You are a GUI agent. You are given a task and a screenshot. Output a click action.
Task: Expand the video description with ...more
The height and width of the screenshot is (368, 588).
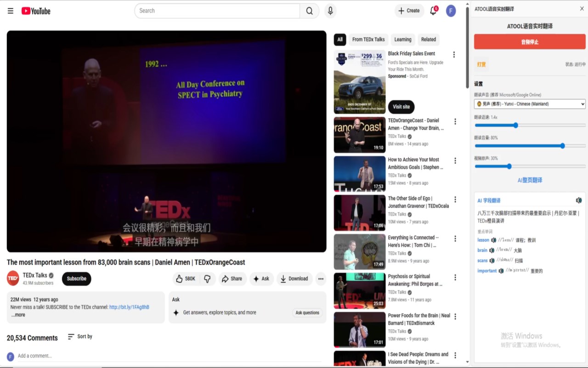coord(18,315)
